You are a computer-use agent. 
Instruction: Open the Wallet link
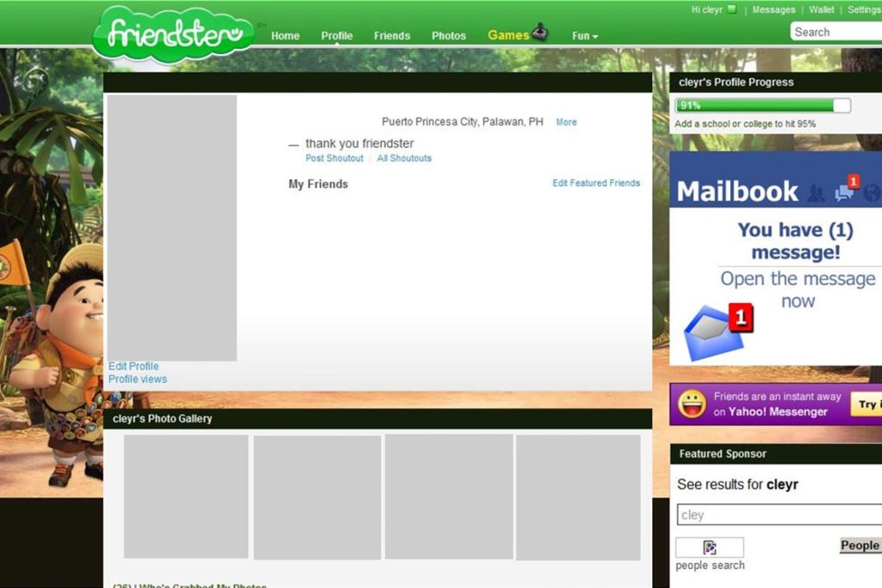tap(821, 9)
